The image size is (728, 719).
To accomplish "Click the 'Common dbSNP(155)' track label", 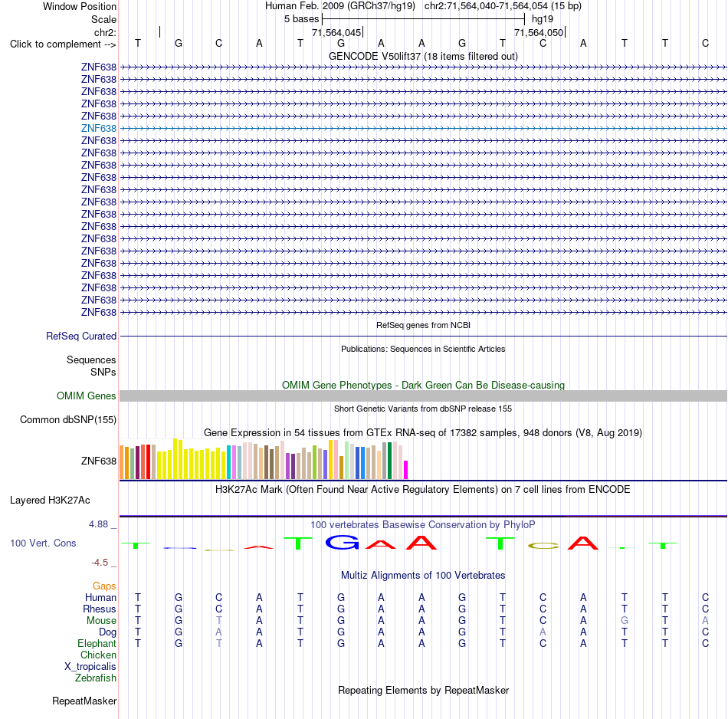I will 67,419.
